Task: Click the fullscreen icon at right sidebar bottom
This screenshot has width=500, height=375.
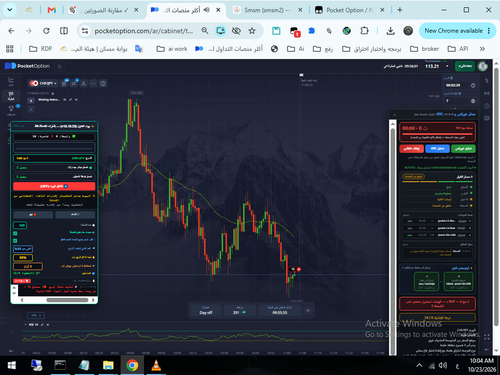Action: [487, 337]
